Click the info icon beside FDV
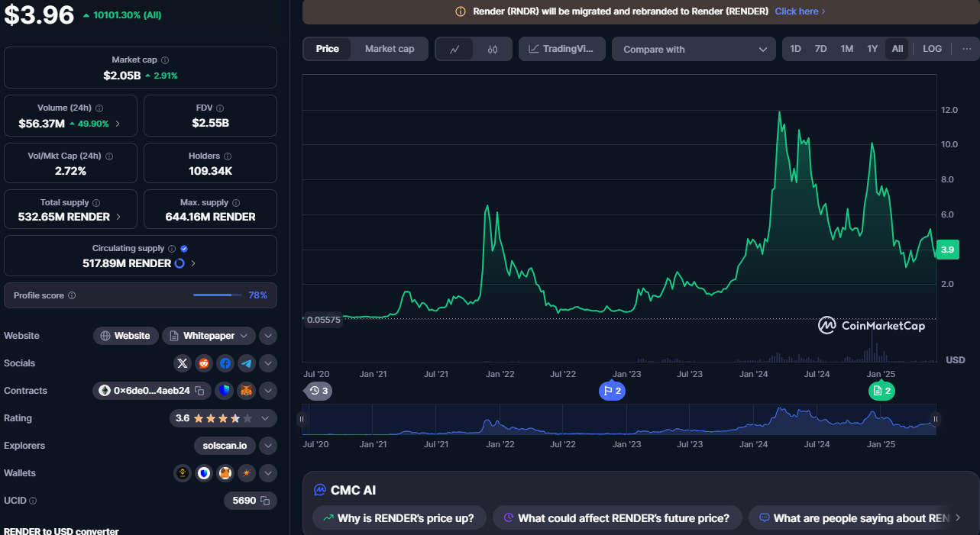The height and width of the screenshot is (535, 980). click(222, 108)
